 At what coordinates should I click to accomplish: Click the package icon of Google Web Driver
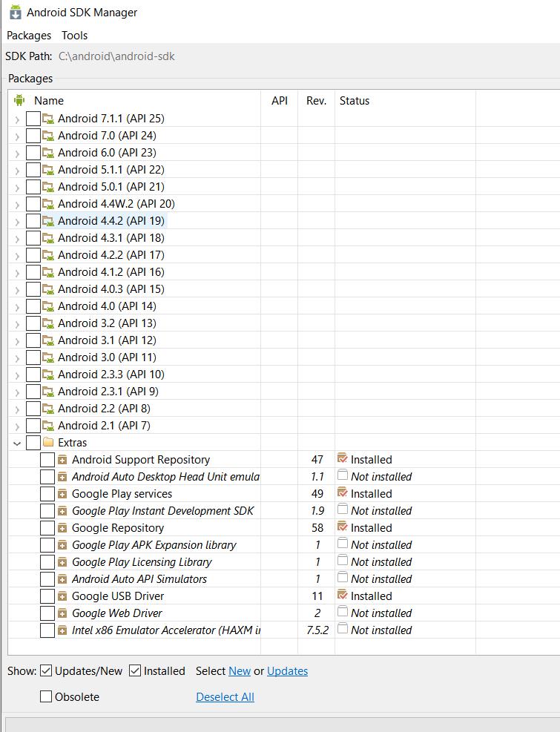[x=62, y=613]
